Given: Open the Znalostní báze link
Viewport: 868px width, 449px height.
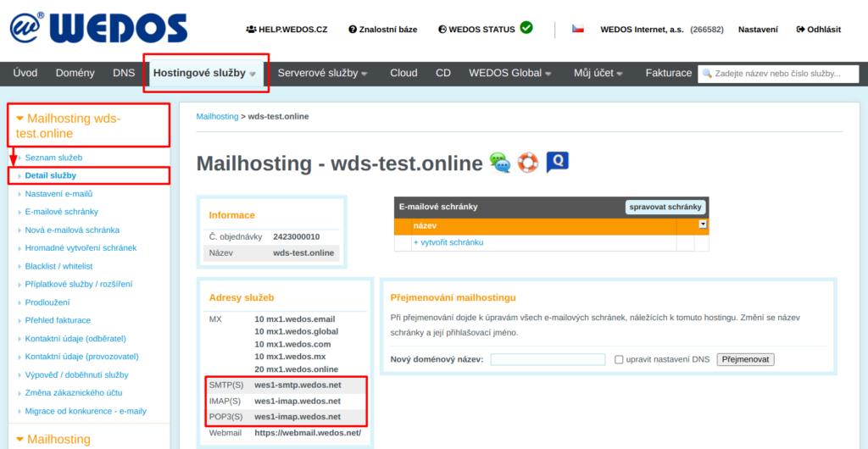Looking at the screenshot, I should coord(383,30).
